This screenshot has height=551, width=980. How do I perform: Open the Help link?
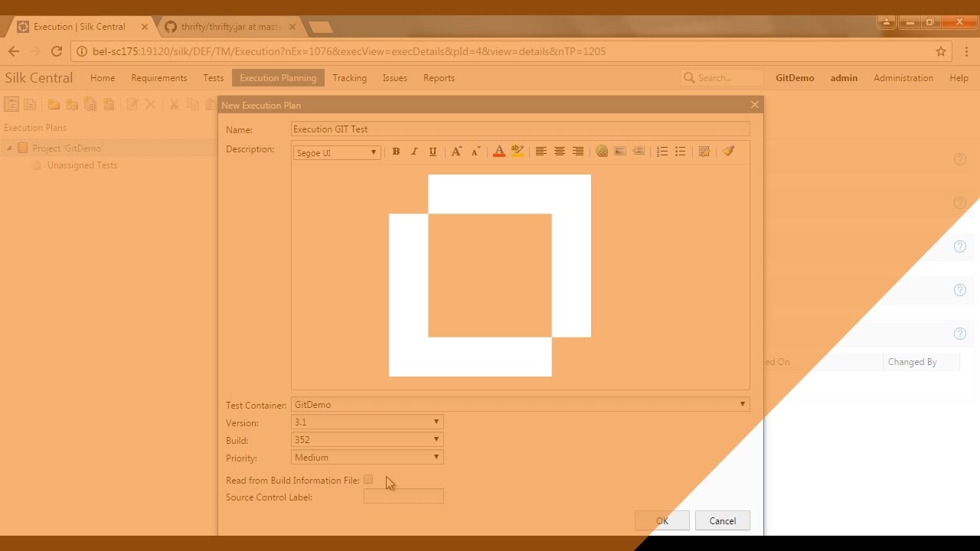click(959, 78)
